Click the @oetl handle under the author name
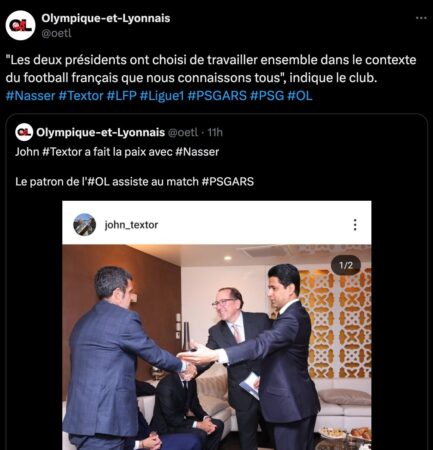The width and height of the screenshot is (433, 450). [x=56, y=33]
